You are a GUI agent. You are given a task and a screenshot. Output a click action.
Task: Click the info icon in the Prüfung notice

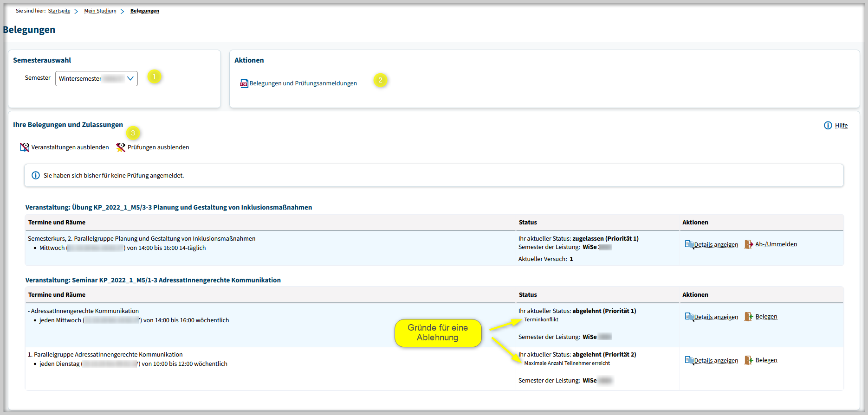click(x=36, y=175)
